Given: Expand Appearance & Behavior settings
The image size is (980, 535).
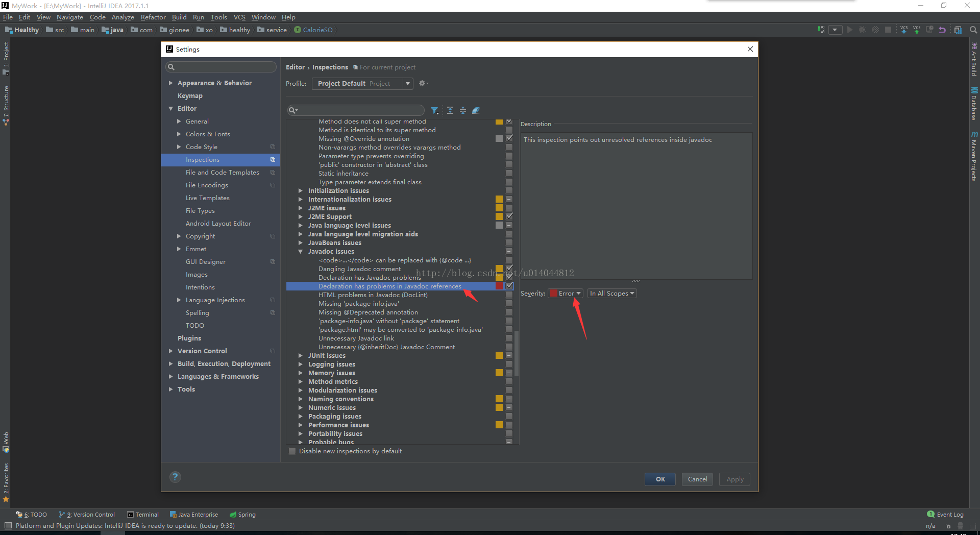Looking at the screenshot, I should click(x=171, y=83).
